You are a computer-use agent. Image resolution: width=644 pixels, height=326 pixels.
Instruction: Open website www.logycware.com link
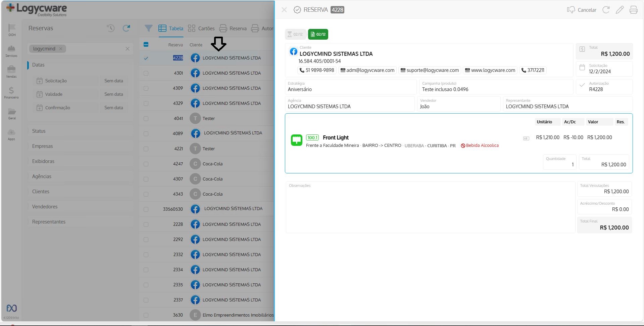click(x=490, y=70)
